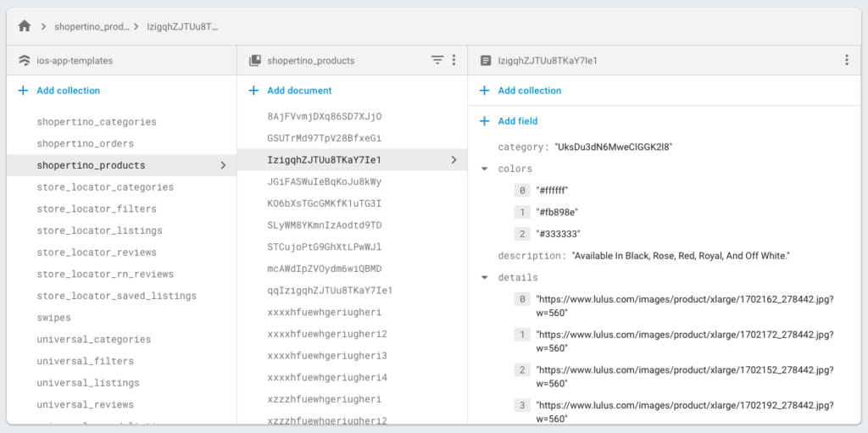
Task: Add collection under the selected document
Action: pyautogui.click(x=529, y=91)
